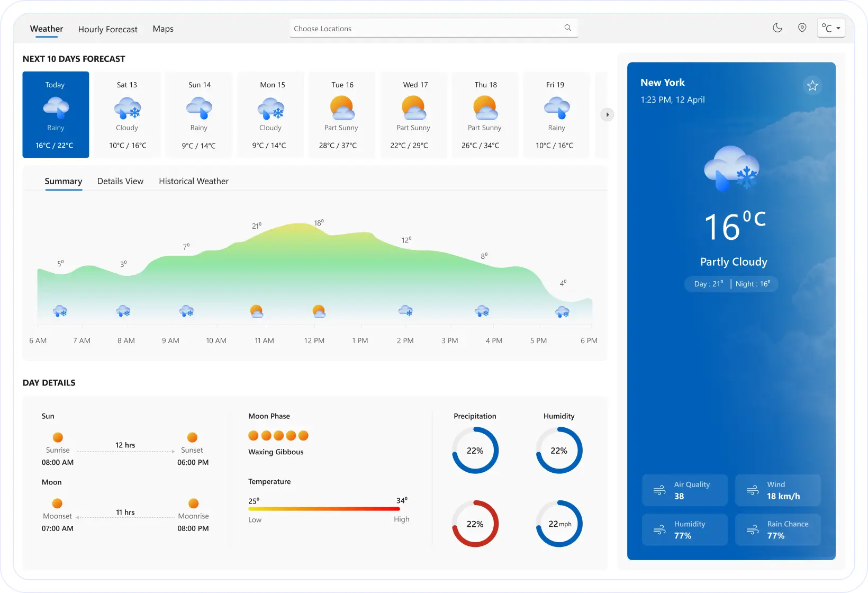The height and width of the screenshot is (593, 868).
Task: Click the Rain Chance tile icon
Action: pyautogui.click(x=753, y=529)
